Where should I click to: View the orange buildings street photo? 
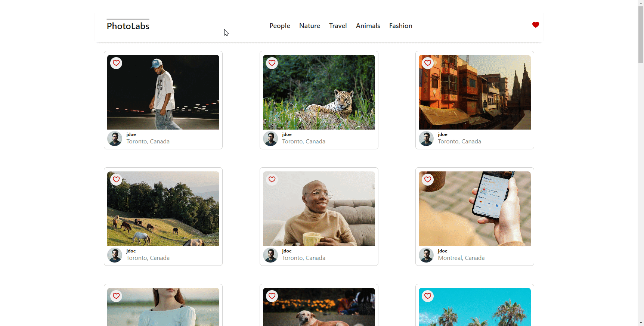coord(475,92)
